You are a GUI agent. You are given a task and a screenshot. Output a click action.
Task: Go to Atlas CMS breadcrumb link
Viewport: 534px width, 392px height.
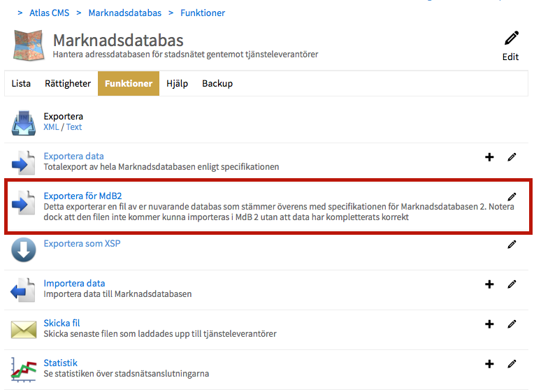49,13
